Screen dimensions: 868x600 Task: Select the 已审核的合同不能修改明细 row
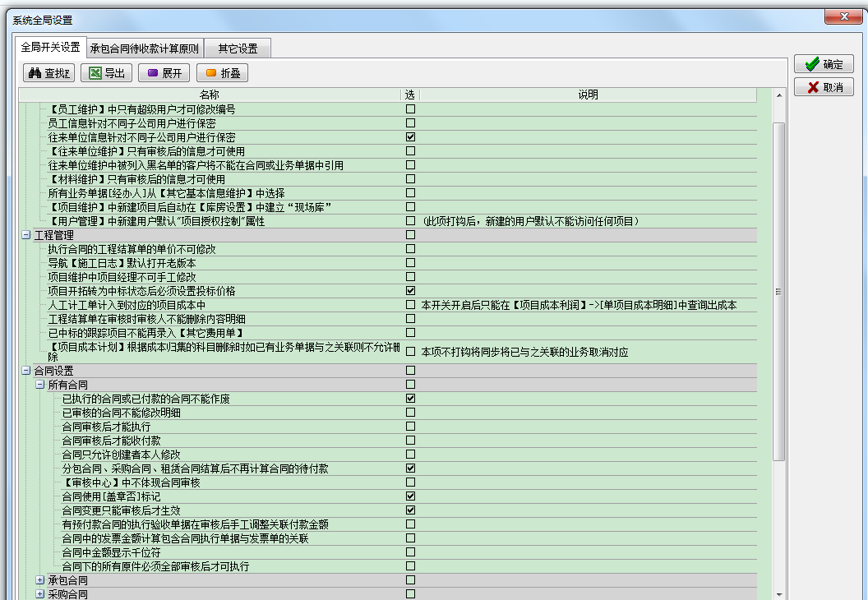(x=387, y=413)
